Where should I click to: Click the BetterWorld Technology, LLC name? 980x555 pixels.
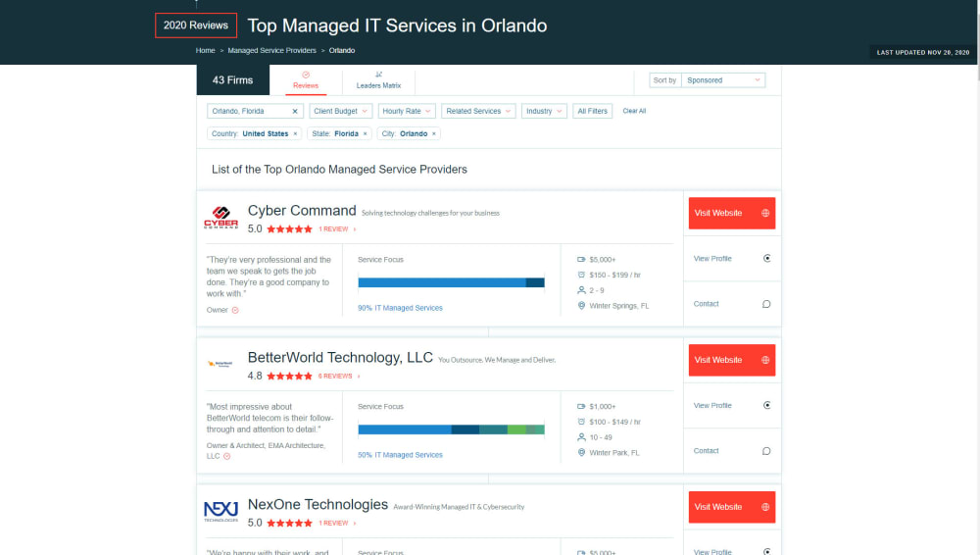340,357
